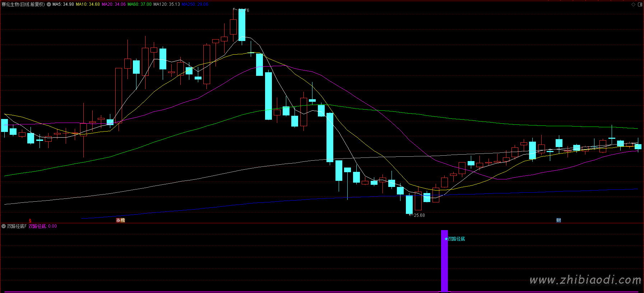Select the 赛伦生物 日线 前复权 title label
The width and height of the screenshot is (644, 293).
(23, 4)
